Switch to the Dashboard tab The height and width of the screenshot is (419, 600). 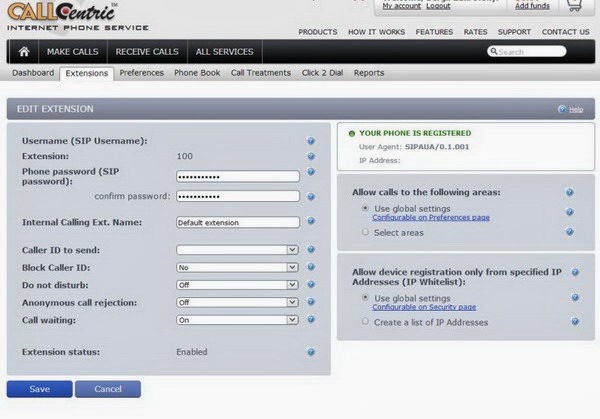[x=33, y=73]
